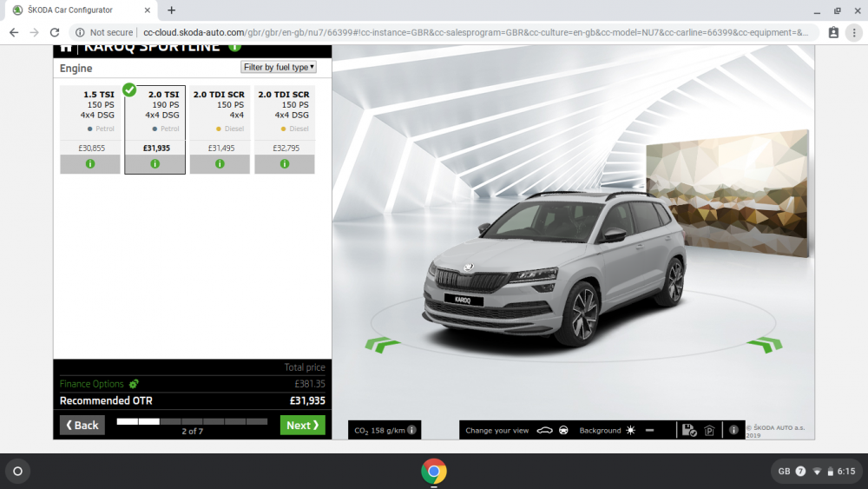This screenshot has width=868, height=489.
Task: Click the Not secure site info indicator
Action: point(104,33)
